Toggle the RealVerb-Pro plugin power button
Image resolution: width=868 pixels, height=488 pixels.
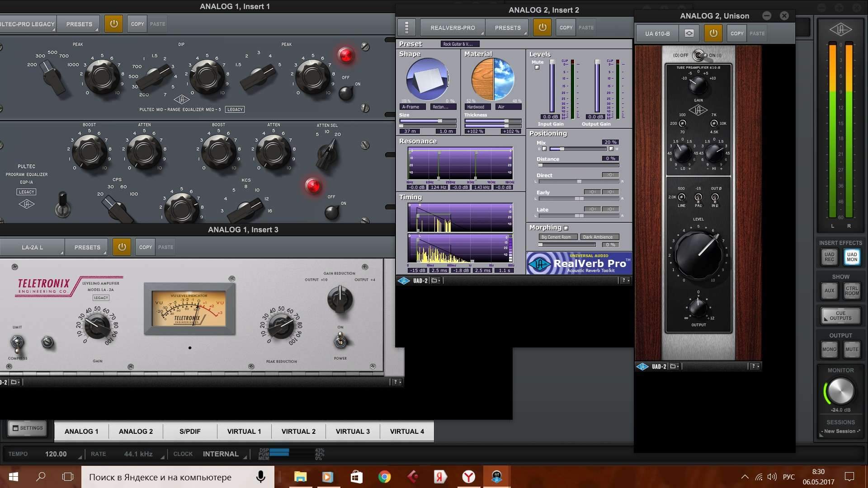click(542, 28)
